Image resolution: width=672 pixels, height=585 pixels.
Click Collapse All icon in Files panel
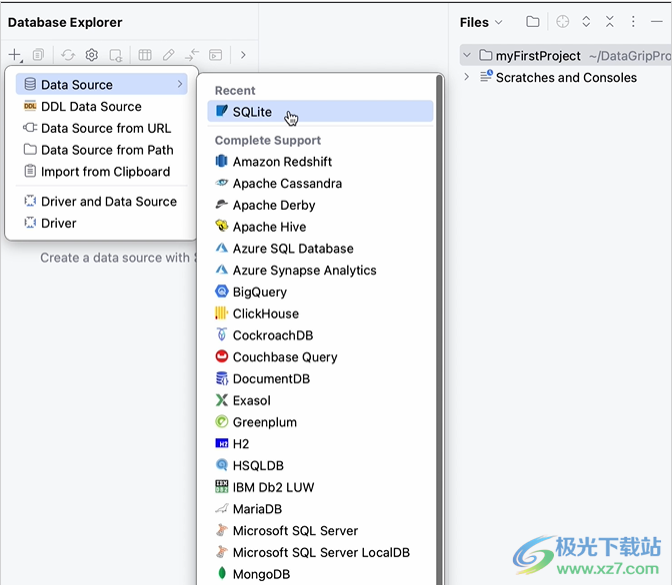point(610,21)
